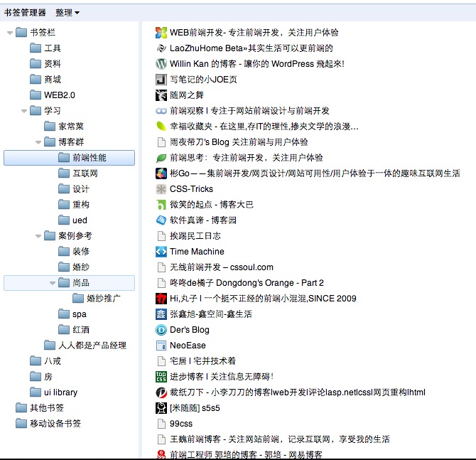
Task: Open 前端工程师 郭培的博客 bookmark
Action: 246,455
